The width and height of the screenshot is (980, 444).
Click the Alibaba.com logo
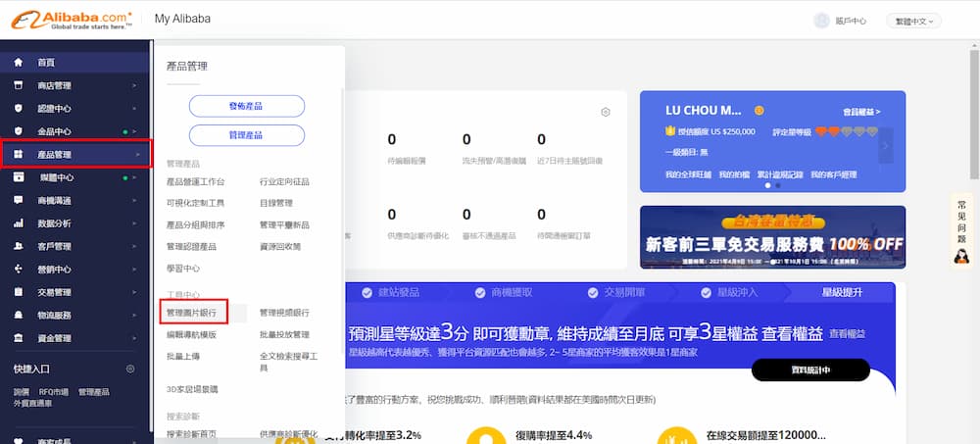pos(72,20)
